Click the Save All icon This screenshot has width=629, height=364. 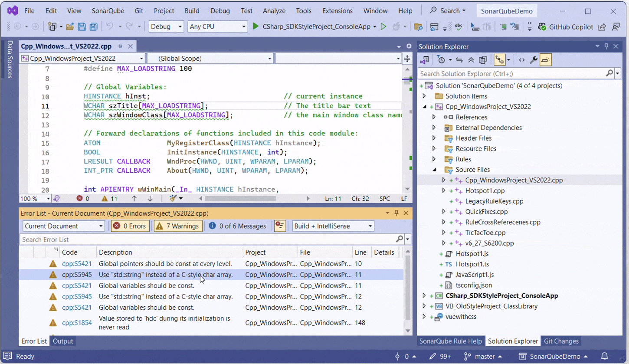point(93,27)
